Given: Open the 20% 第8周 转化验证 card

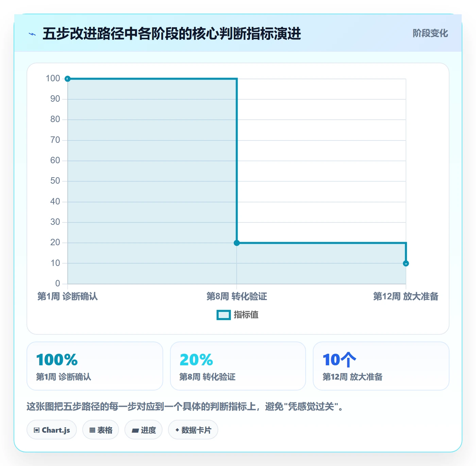Looking at the screenshot, I should 238,366.
